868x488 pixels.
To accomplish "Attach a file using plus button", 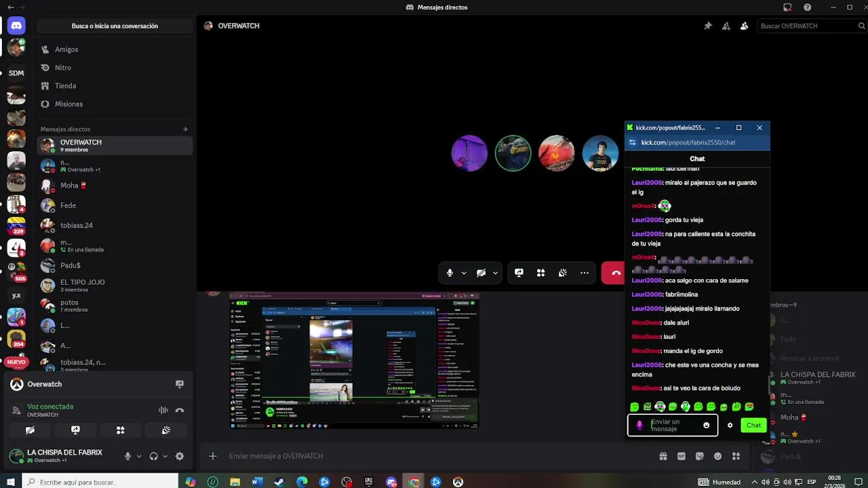I will point(213,456).
